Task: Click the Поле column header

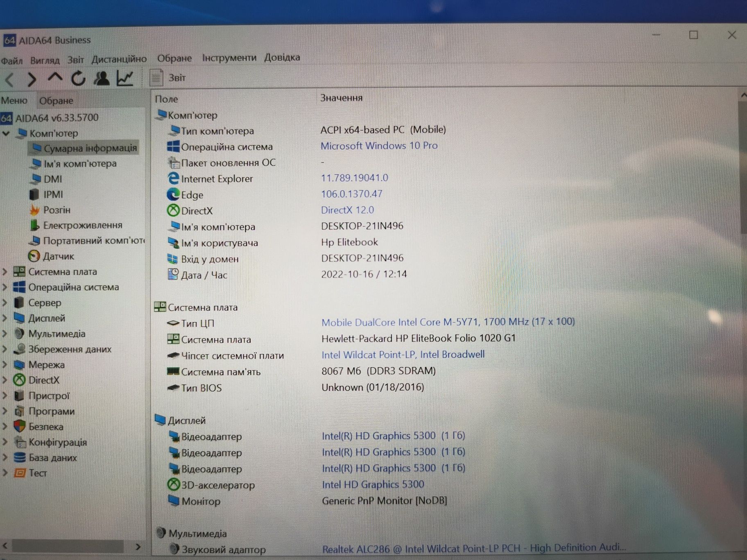Action: tap(166, 99)
